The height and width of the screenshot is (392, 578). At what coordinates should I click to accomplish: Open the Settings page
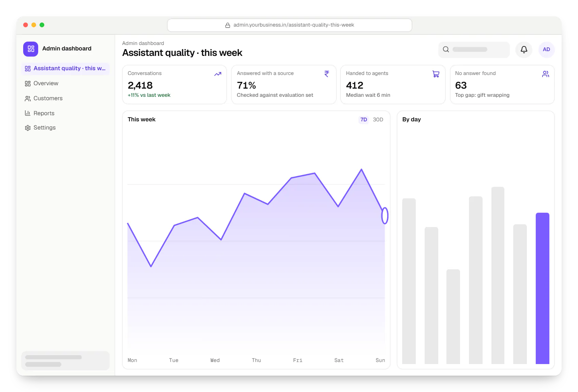[65, 128]
